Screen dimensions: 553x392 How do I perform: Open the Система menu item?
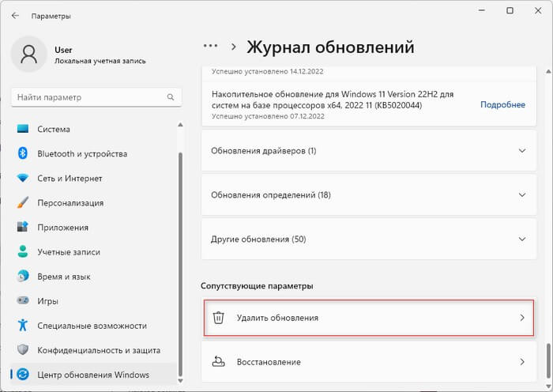coord(53,129)
